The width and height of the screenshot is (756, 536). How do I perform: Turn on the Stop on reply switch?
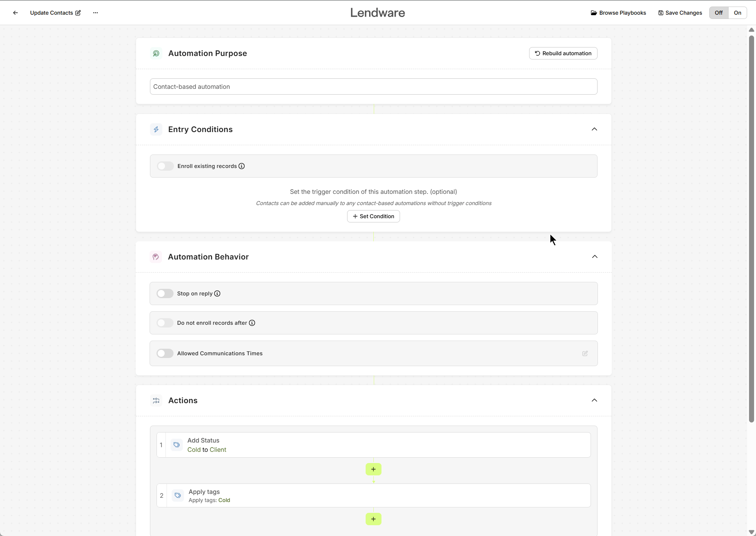tap(165, 293)
